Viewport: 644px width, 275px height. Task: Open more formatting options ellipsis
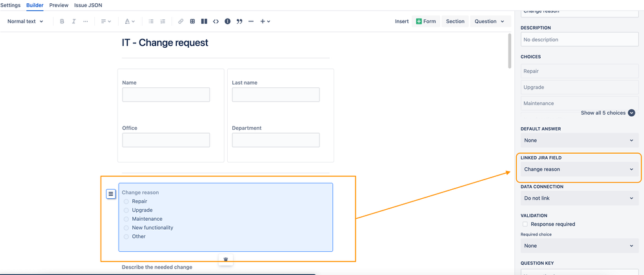tap(85, 21)
